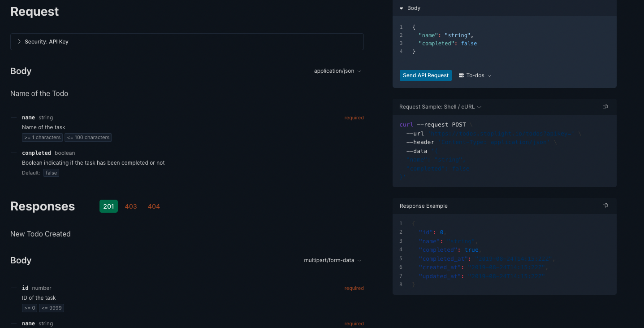Click the '<= 9999' constraint badge
Viewport: 644px width, 328px height.
coord(52,308)
